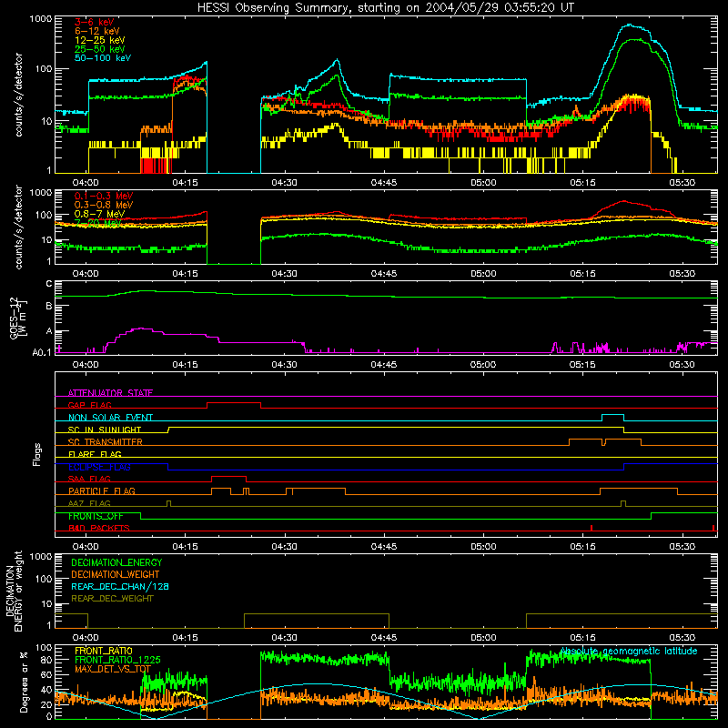Image resolution: width=728 pixels, height=728 pixels.
Task: Click '04:15' under the Flags panel
Action: [186, 547]
